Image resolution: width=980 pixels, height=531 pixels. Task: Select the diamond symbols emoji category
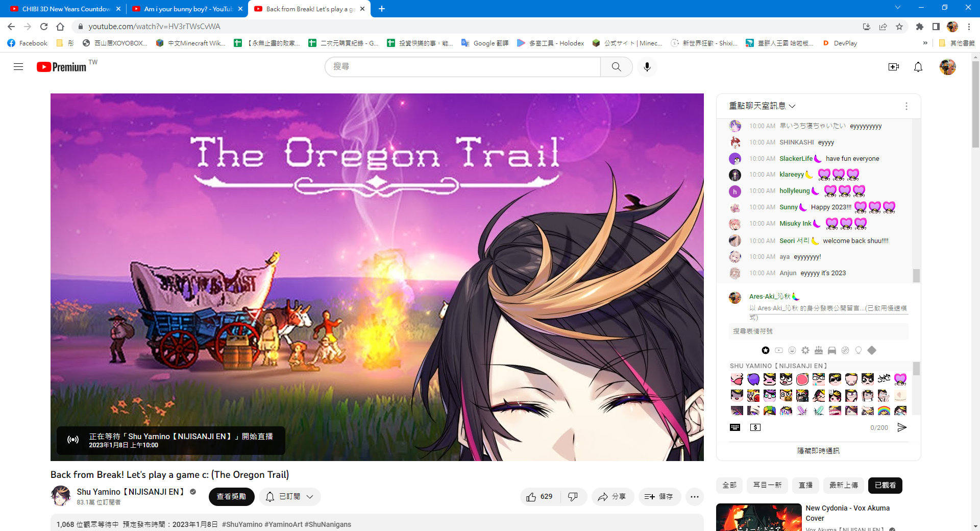pos(872,350)
